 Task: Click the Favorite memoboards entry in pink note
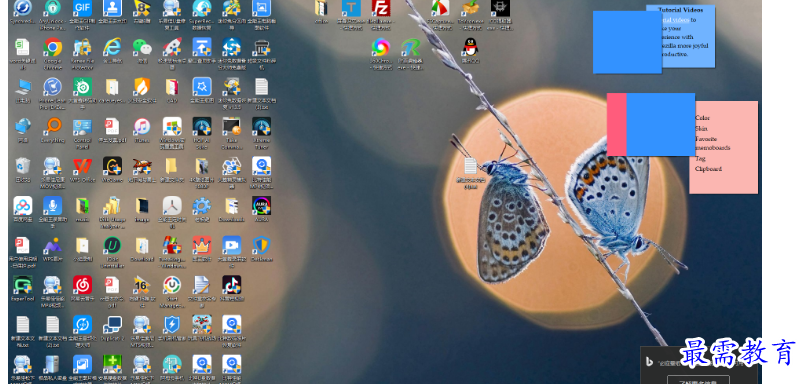(x=712, y=143)
